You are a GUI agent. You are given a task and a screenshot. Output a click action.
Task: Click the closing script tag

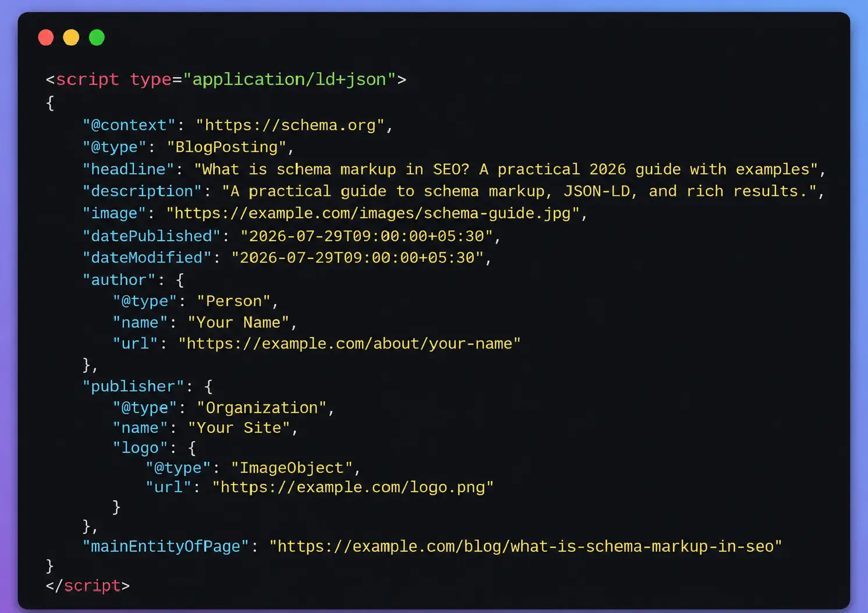88,586
